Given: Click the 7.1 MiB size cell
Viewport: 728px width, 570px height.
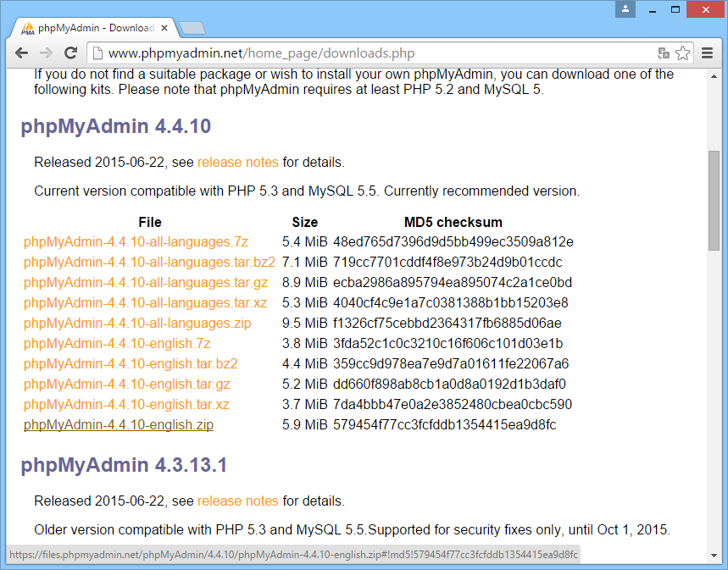Looking at the screenshot, I should (304, 263).
